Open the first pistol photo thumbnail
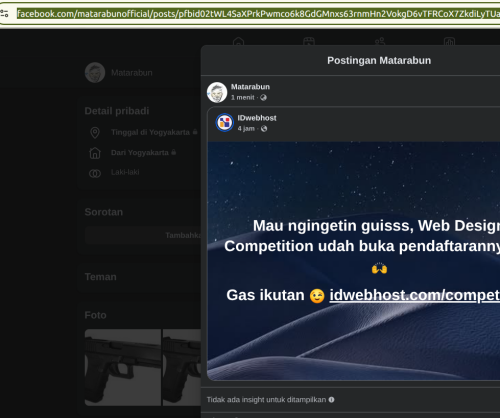The height and width of the screenshot is (418, 500). click(123, 367)
